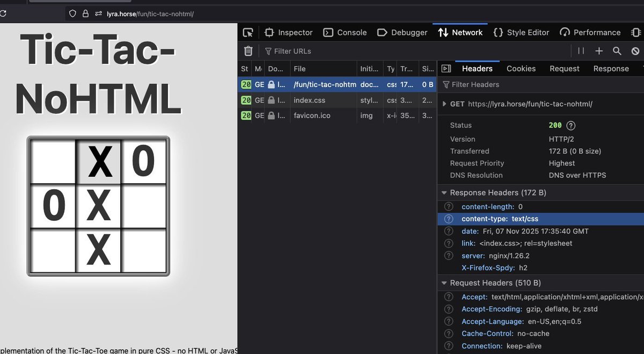Image resolution: width=644 pixels, height=354 pixels.
Task: Select the /fun/tic-tac-nohtml request row
Action: [x=337, y=84]
